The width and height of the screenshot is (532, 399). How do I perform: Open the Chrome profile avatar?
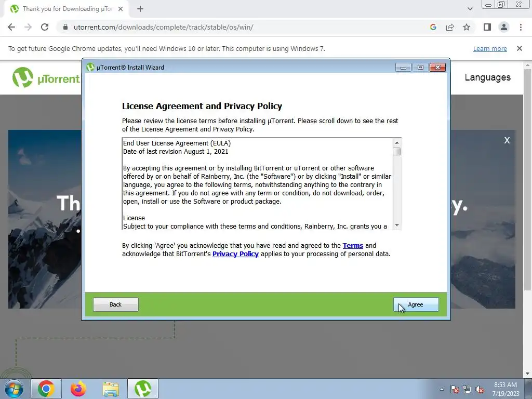(x=504, y=27)
